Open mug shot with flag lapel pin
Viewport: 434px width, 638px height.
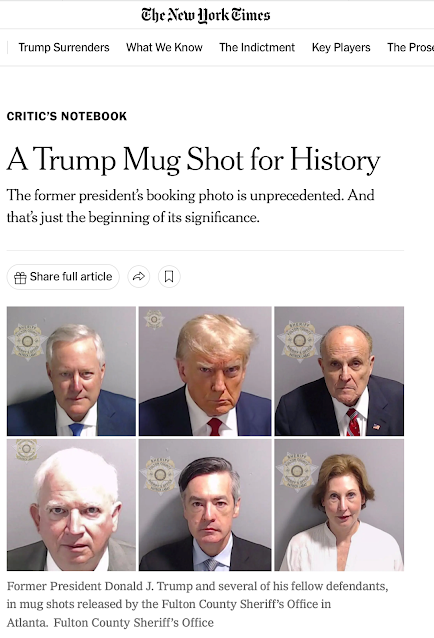click(x=339, y=371)
